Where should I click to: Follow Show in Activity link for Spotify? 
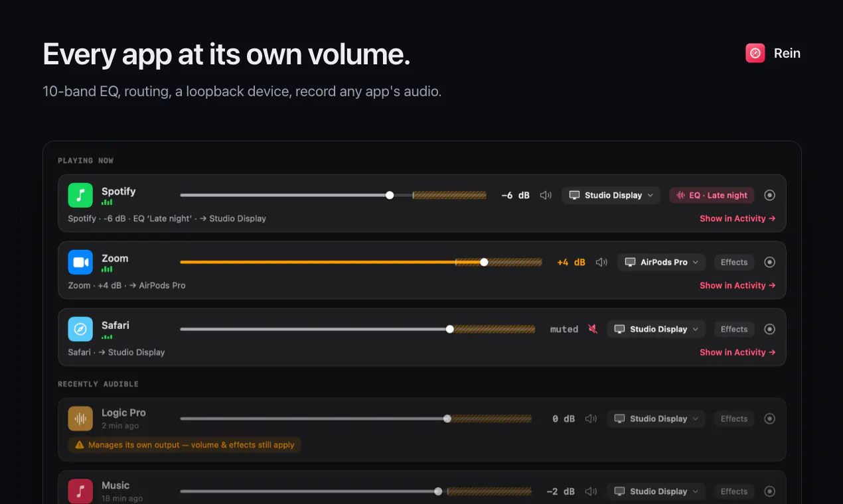(x=737, y=218)
